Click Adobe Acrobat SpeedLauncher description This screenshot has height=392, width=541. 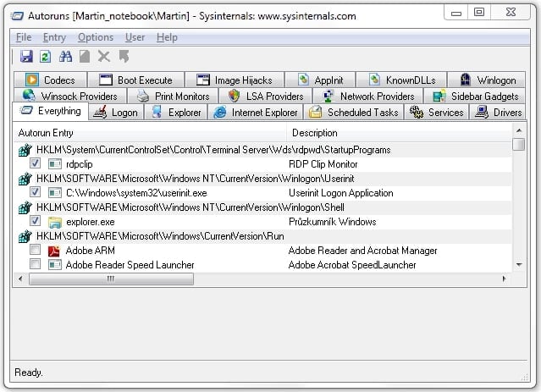[x=352, y=265]
